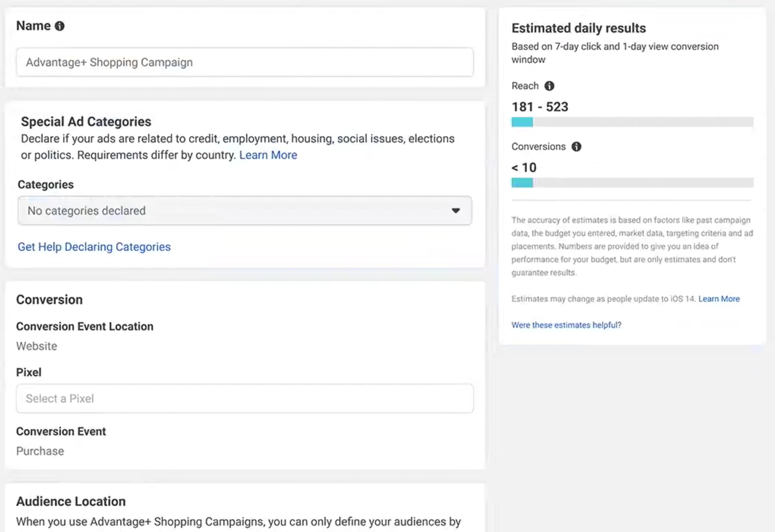
Task: Select the 'No categories declared' text
Action: pyautogui.click(x=87, y=211)
